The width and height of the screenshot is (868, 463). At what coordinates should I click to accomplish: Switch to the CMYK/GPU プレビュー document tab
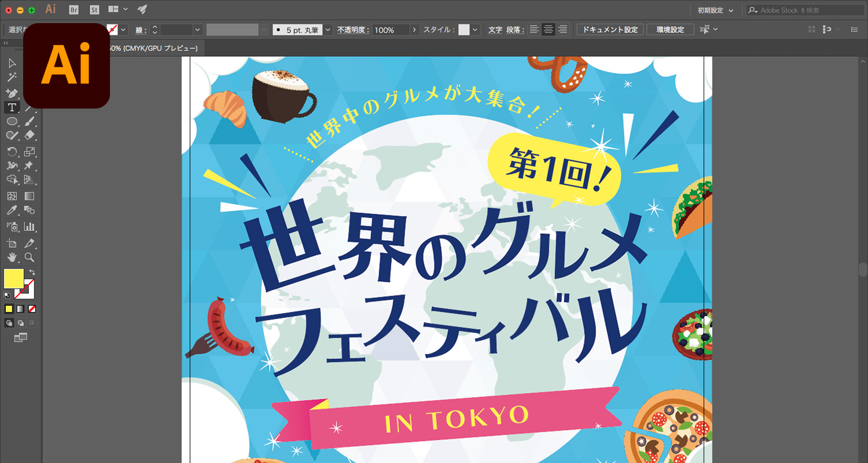[155, 49]
